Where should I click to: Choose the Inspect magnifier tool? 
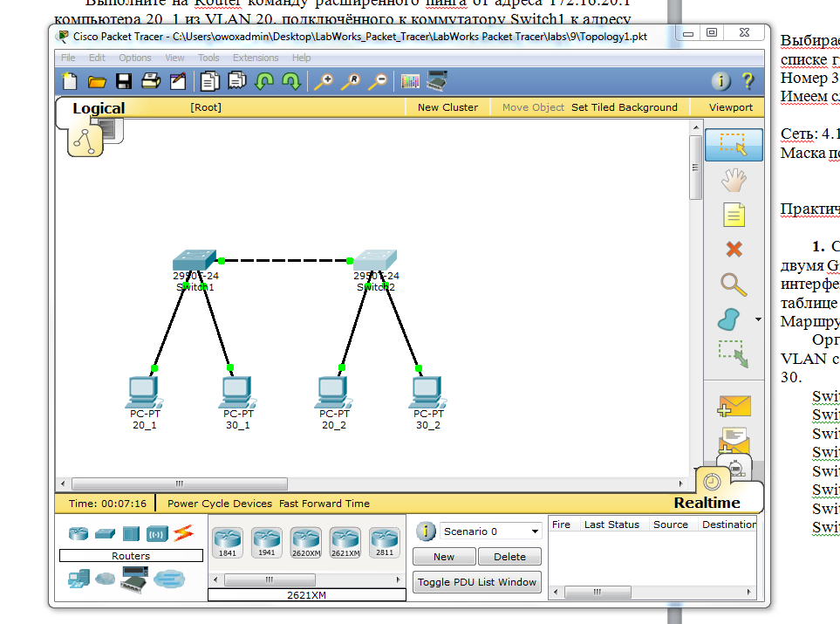tap(734, 285)
